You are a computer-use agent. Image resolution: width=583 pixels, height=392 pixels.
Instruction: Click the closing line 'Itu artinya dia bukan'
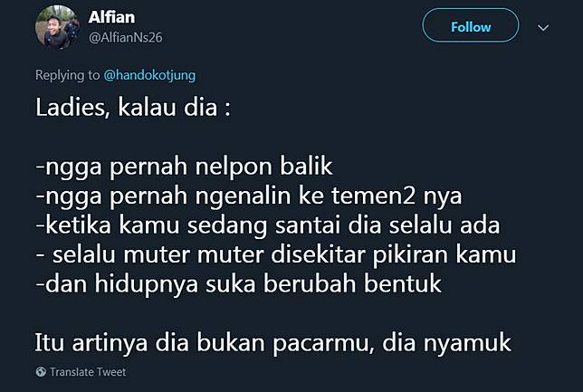272,343
